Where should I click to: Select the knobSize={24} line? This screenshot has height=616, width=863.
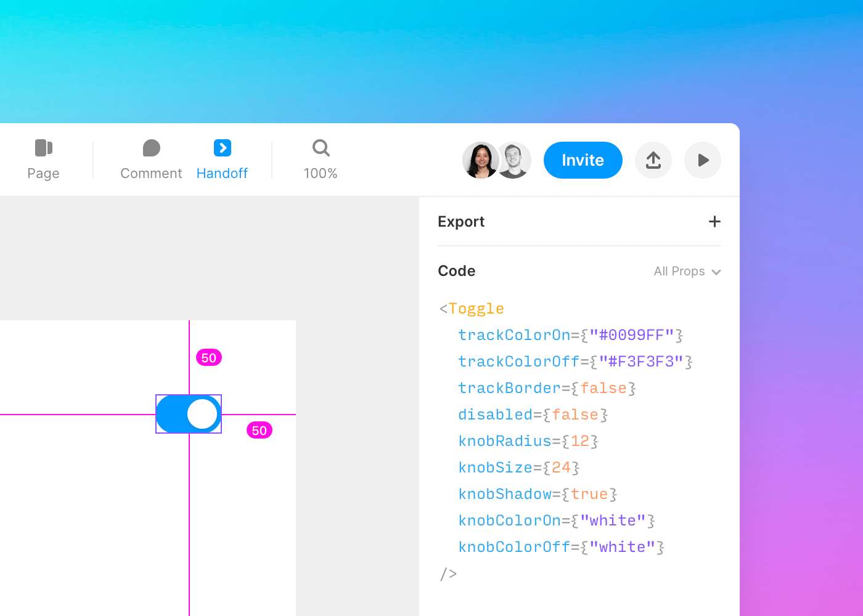[x=519, y=468]
